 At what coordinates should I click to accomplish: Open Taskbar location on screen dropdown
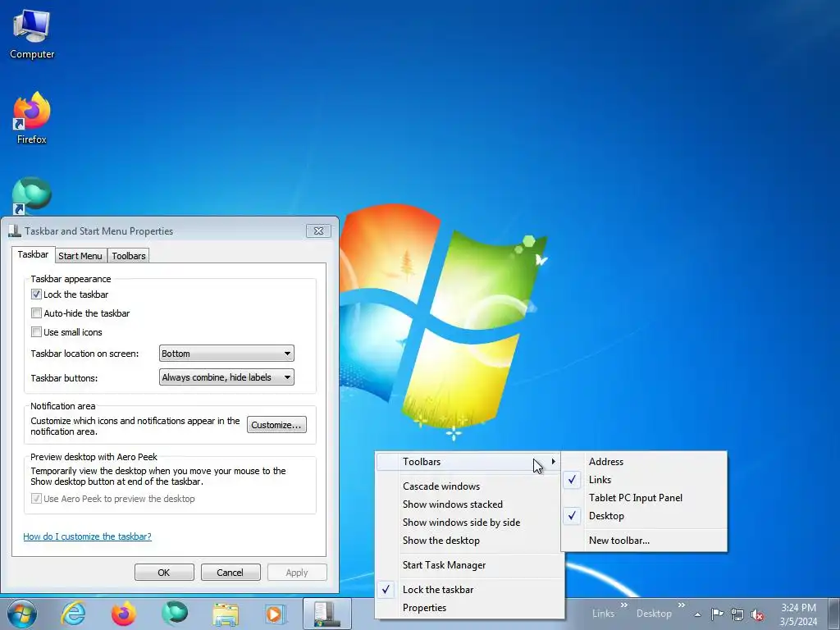coord(226,354)
